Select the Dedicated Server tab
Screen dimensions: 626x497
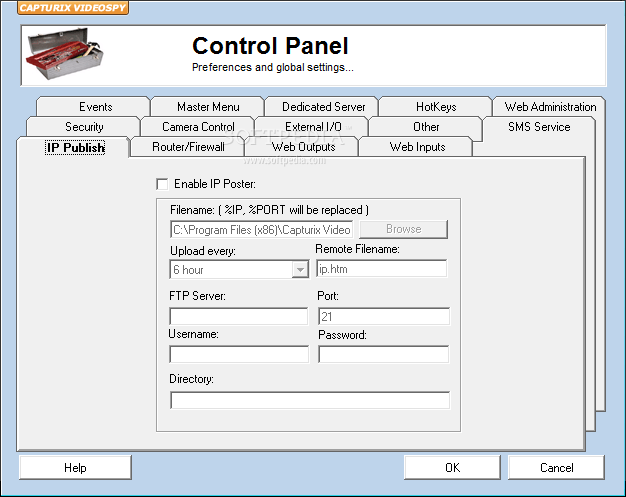(x=322, y=107)
